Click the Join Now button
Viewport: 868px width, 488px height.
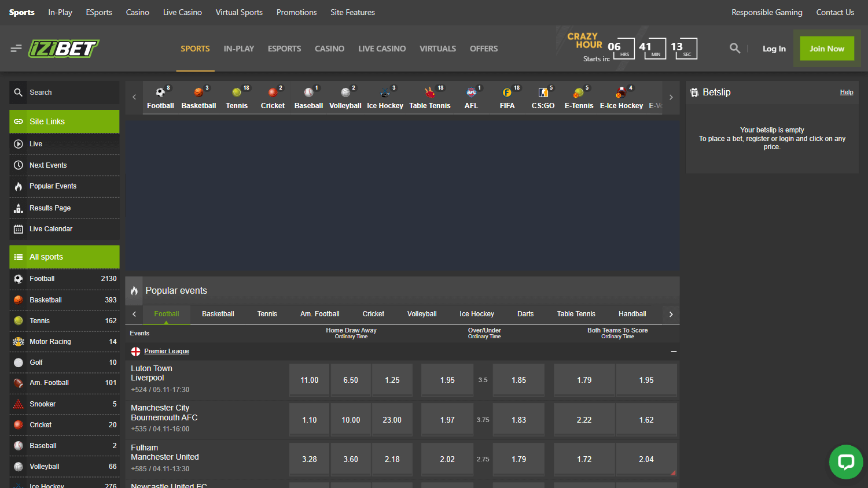pos(827,49)
